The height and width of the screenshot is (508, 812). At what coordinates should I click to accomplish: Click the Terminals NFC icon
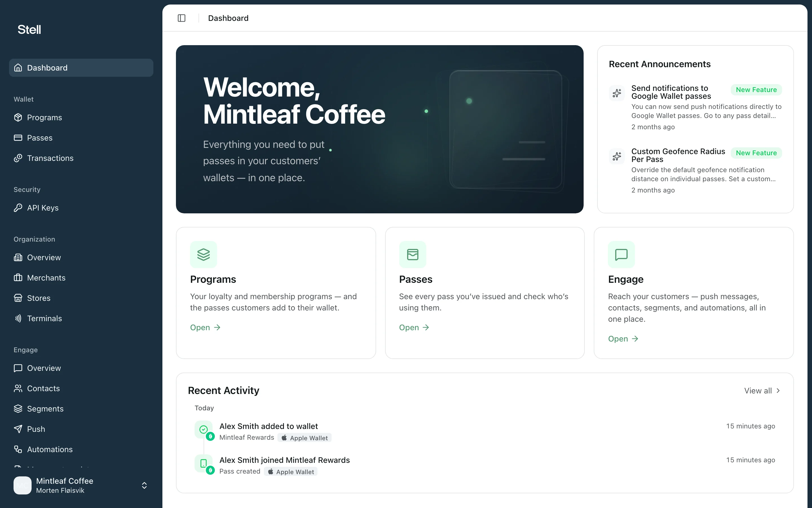(18, 319)
